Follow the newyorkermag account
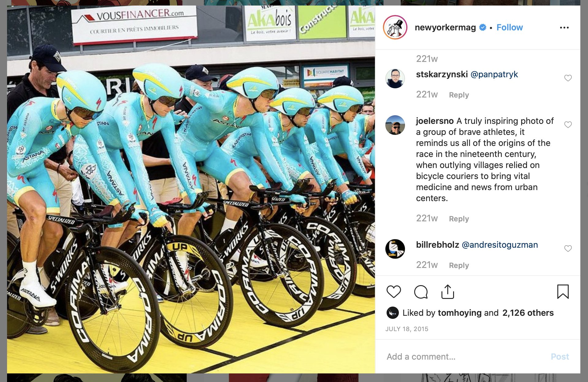 click(510, 27)
